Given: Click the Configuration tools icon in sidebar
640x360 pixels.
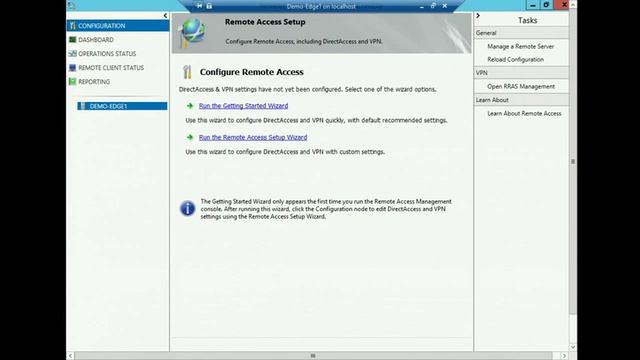Looking at the screenshot, I should 72,26.
